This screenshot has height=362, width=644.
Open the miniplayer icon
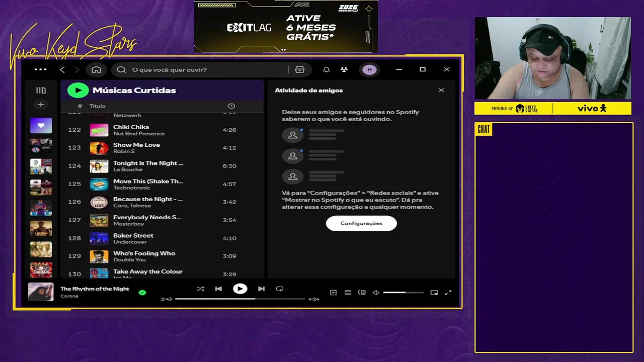pos(434,293)
